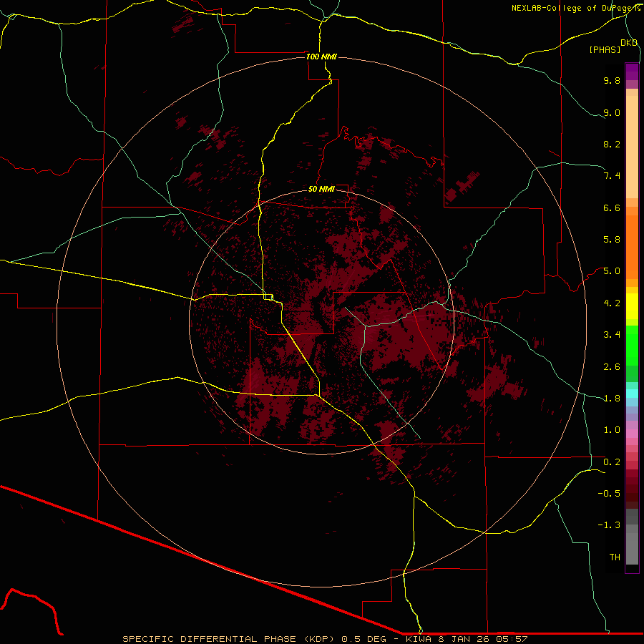Click the 0.2 scale value label
644x644 pixels.
[x=612, y=462]
